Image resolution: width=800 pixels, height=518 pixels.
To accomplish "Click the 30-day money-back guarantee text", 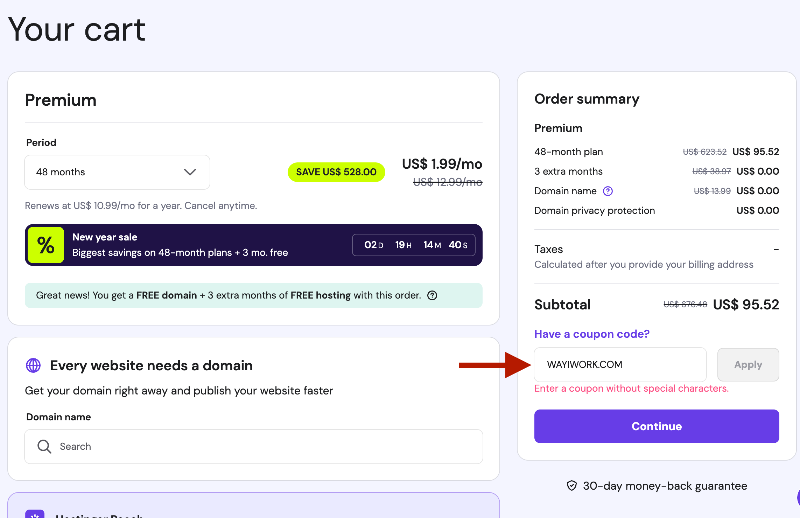I will pos(665,486).
